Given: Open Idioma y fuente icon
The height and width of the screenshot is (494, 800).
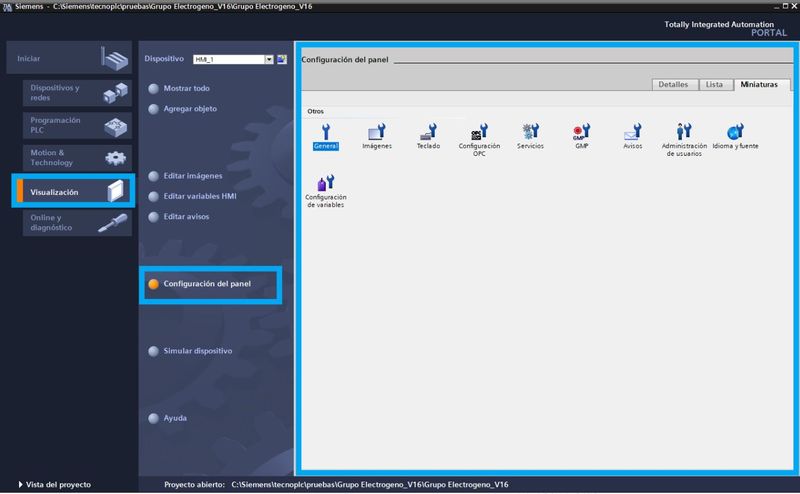Looking at the screenshot, I should pyautogui.click(x=735, y=136).
